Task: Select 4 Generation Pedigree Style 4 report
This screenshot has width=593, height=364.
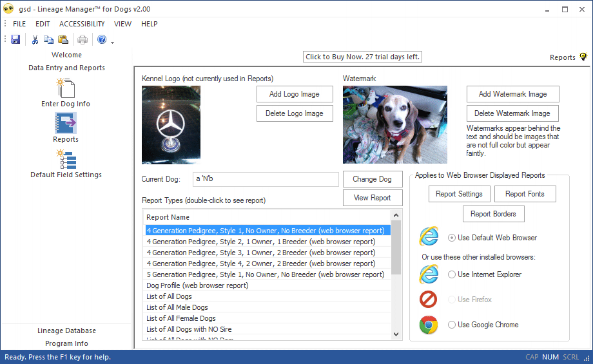Action: (x=267, y=263)
